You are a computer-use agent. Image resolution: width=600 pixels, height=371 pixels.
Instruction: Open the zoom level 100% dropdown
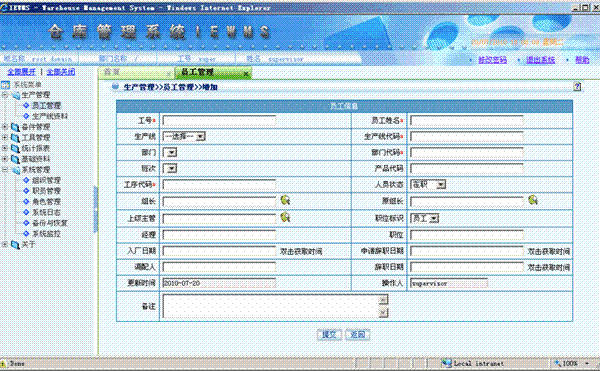[587, 363]
